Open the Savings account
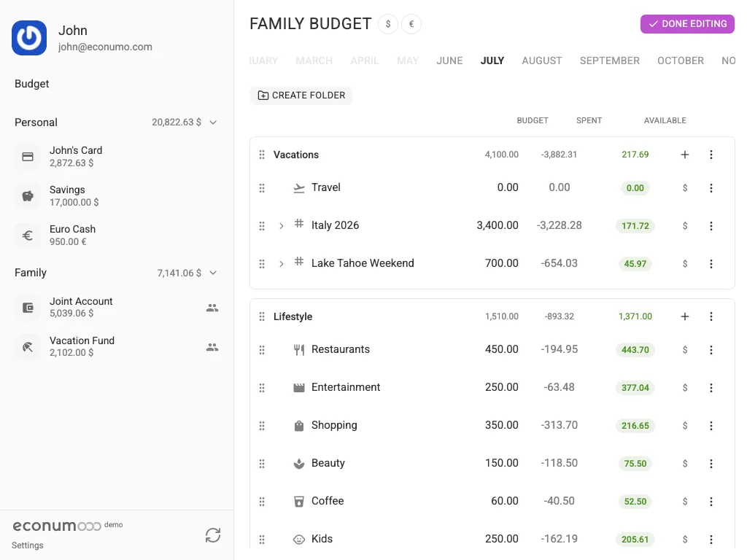The height and width of the screenshot is (560, 747). tap(117, 195)
